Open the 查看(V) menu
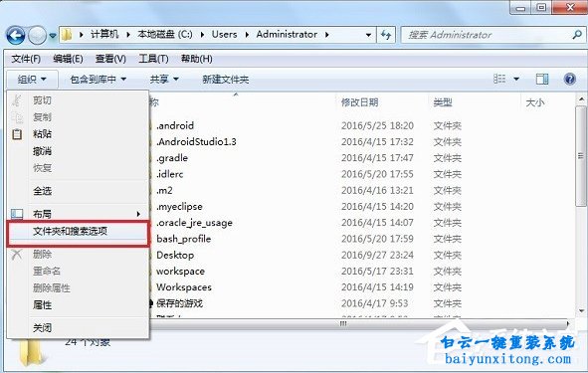 coord(110,59)
